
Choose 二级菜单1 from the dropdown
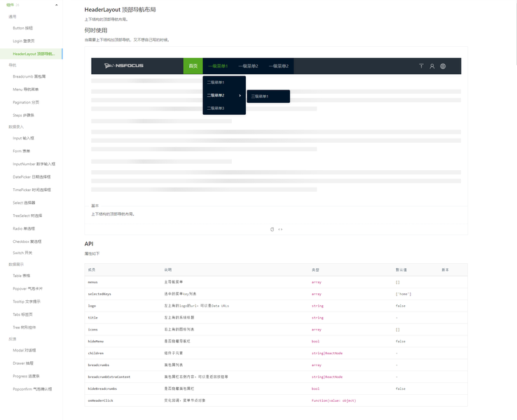point(224,83)
